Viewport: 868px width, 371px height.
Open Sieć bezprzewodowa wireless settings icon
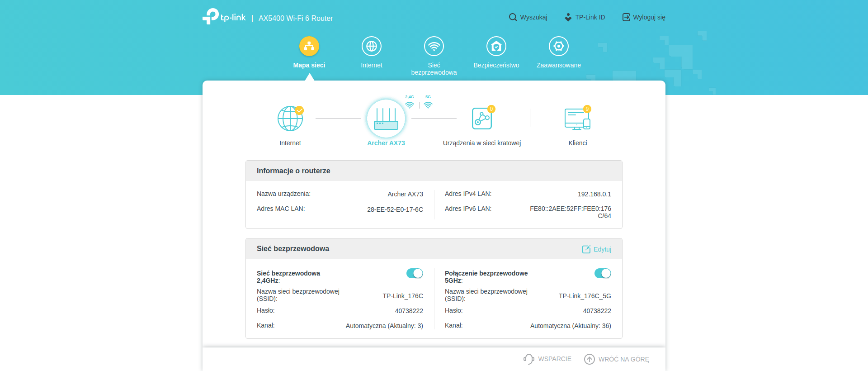(x=434, y=46)
